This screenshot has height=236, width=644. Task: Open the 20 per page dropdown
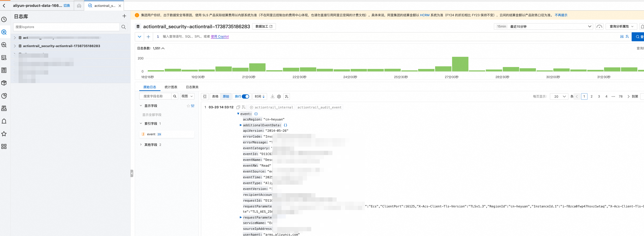[x=559, y=96]
